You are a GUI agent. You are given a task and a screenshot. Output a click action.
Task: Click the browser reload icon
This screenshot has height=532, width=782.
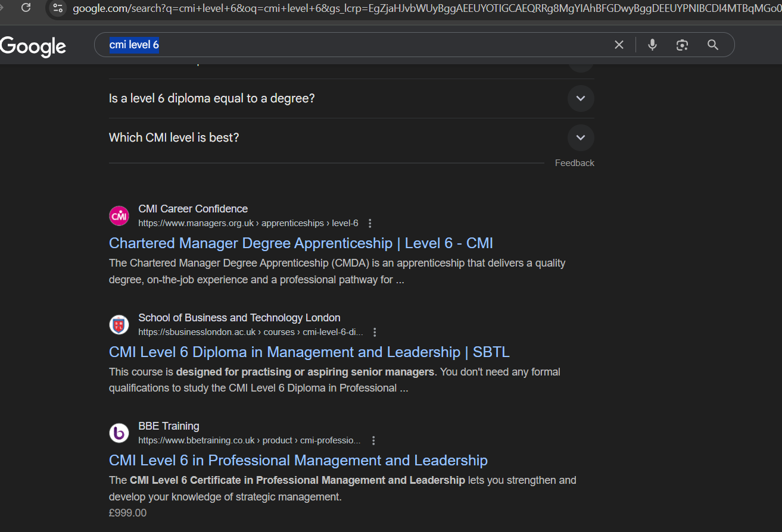click(26, 8)
